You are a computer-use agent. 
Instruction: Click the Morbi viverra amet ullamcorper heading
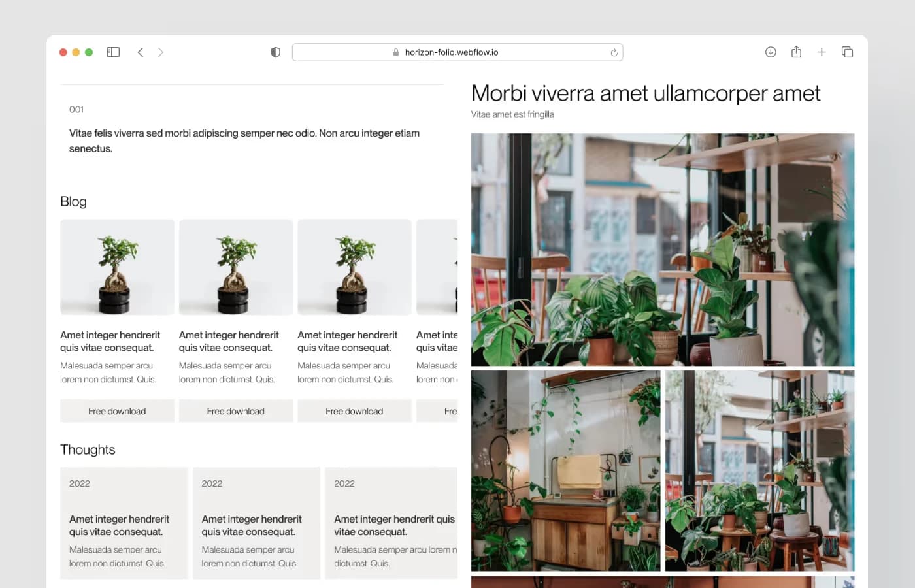[x=646, y=93]
